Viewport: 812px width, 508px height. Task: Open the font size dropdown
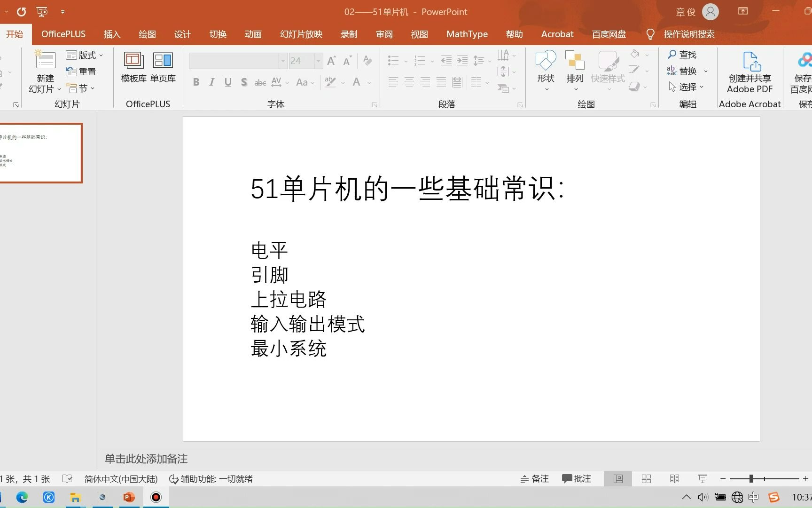[x=318, y=61]
